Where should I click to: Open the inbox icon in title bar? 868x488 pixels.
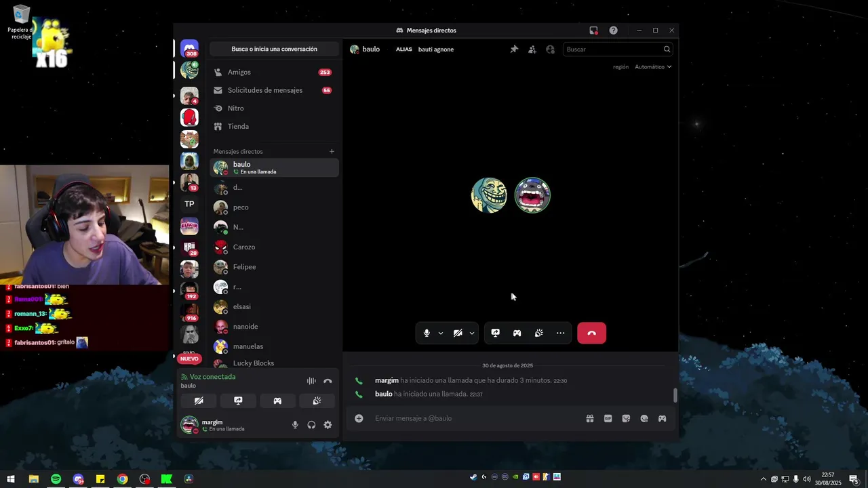coord(593,30)
